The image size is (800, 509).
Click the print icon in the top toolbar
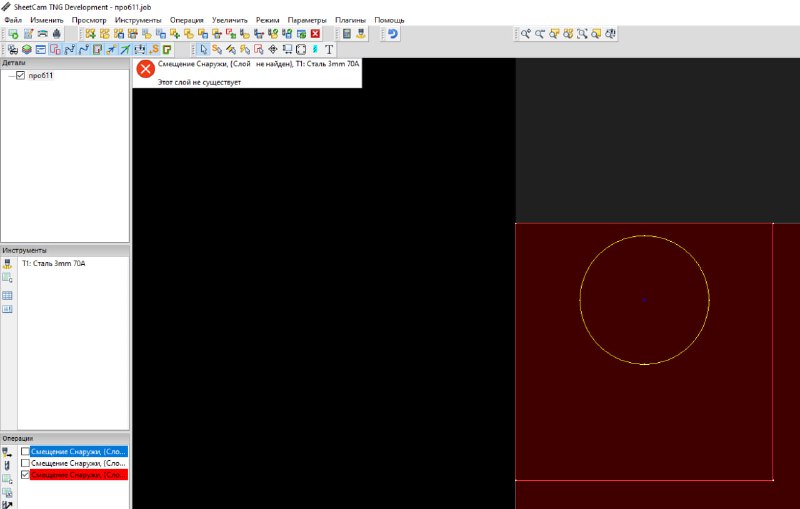point(57,34)
